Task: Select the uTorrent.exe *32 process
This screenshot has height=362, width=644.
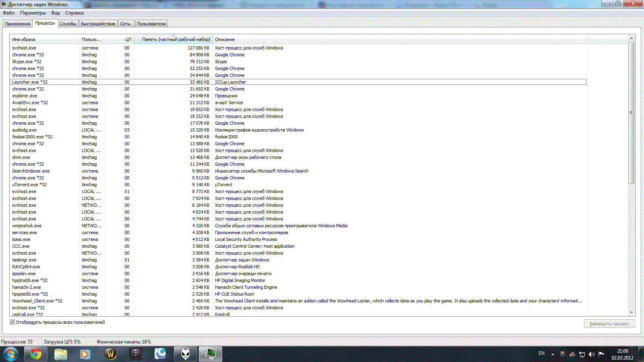Action: click(x=298, y=185)
